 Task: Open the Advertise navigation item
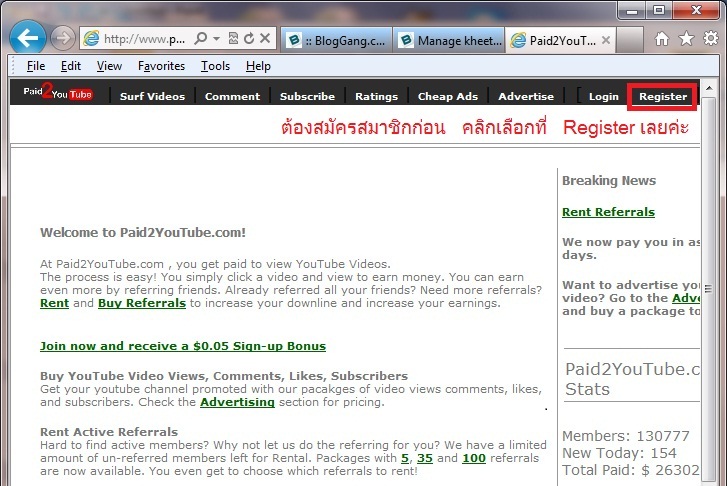tap(526, 96)
